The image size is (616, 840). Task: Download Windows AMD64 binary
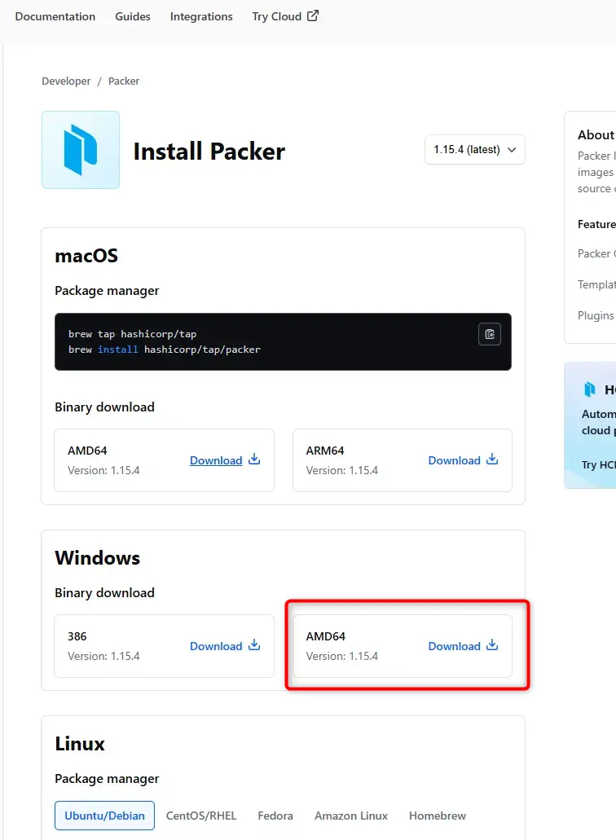(x=464, y=646)
